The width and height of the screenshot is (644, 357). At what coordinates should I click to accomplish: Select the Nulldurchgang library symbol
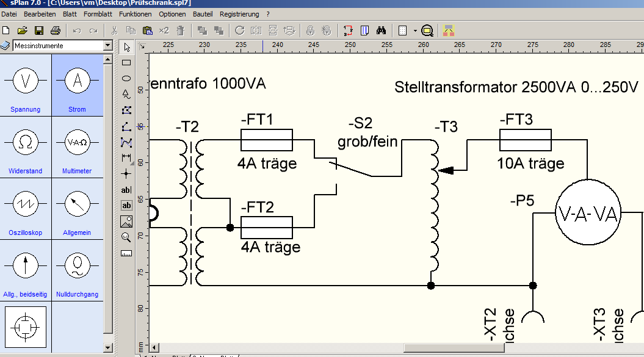click(77, 270)
